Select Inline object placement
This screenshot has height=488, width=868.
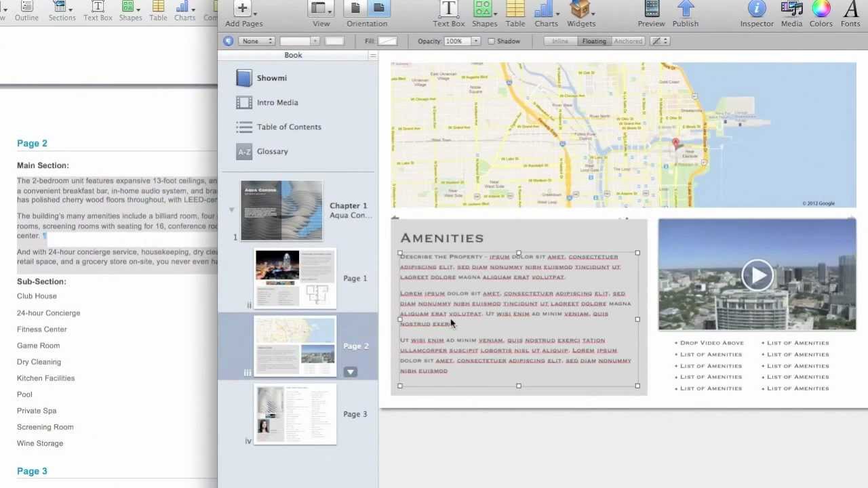pyautogui.click(x=560, y=41)
